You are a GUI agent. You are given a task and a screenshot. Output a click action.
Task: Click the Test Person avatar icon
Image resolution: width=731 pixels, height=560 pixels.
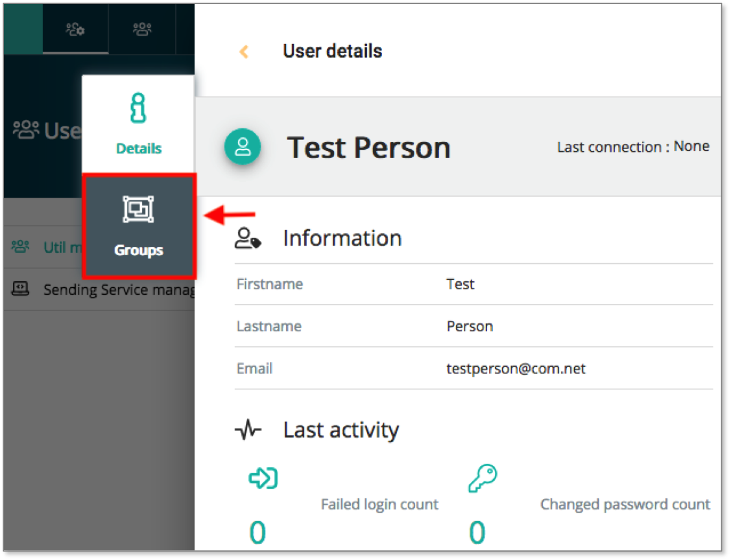[243, 146]
